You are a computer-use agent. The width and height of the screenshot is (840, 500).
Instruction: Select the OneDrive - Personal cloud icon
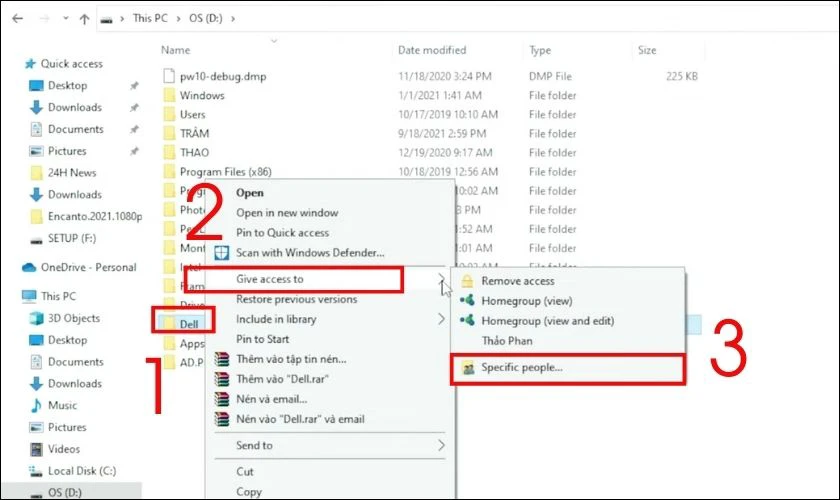tap(29, 267)
